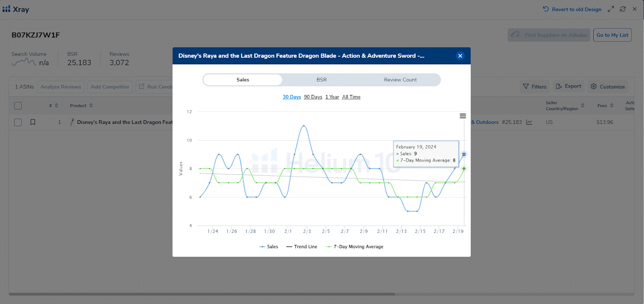Screen dimensions: 644x304
Task: Click the Xray logo
Action: point(16,9)
